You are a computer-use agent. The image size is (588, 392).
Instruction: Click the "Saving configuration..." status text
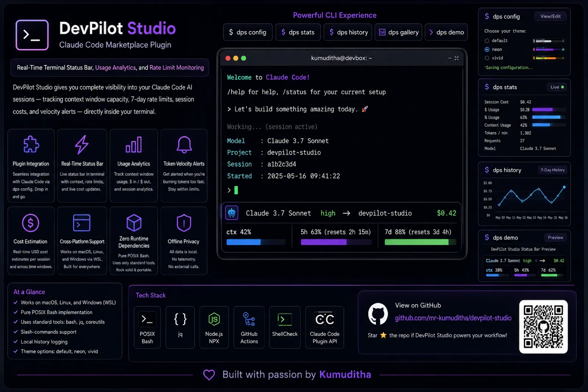point(509,68)
